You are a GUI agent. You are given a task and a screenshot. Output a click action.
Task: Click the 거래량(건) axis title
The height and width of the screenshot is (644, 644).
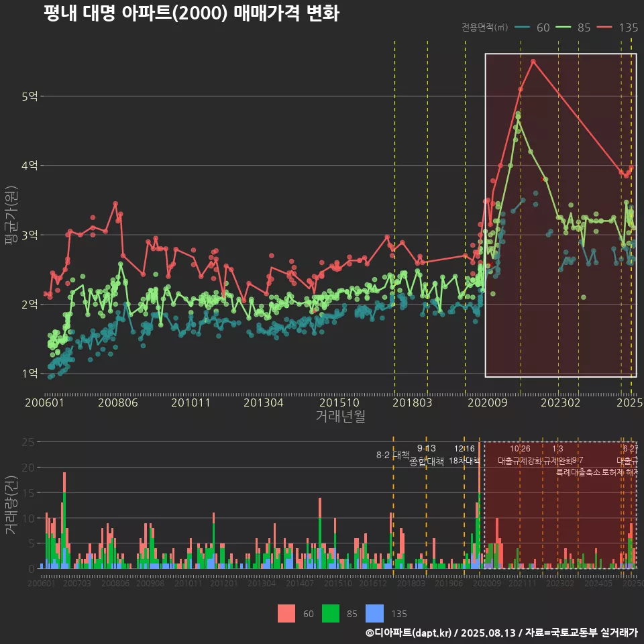(11, 504)
